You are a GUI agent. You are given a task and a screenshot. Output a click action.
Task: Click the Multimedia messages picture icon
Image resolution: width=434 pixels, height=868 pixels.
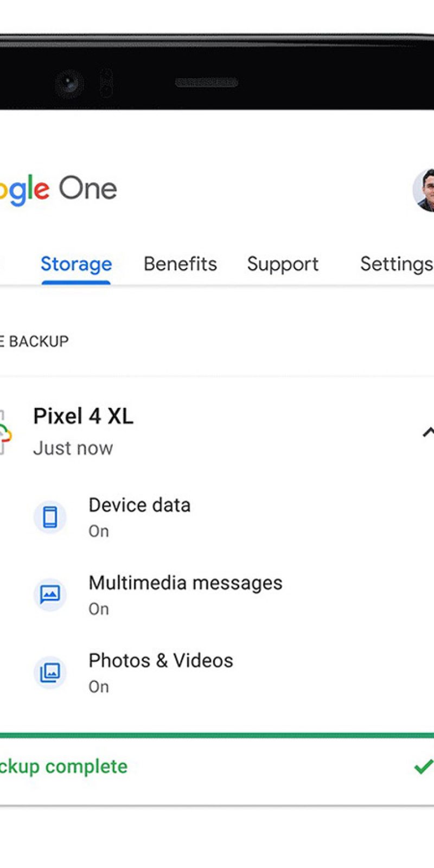pos(50,595)
